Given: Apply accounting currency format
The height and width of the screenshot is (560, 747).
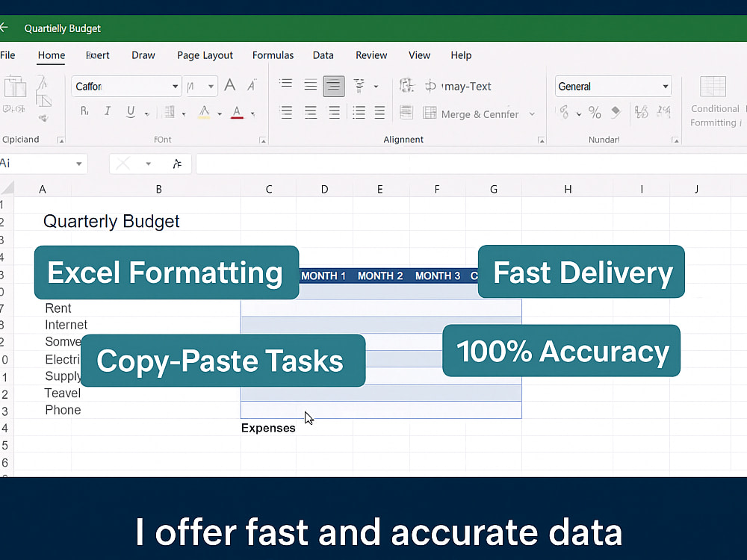Looking at the screenshot, I should [564, 113].
